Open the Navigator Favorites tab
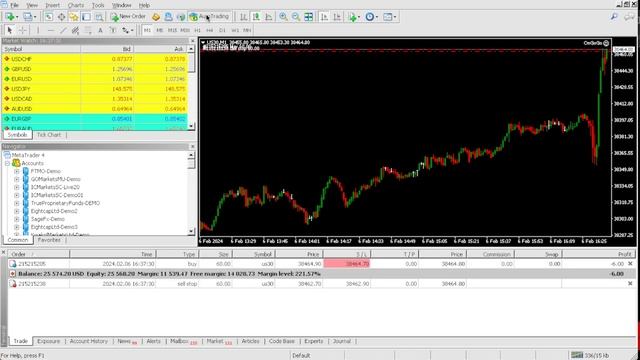Viewport: 640px width, 360px height. pos(49,240)
